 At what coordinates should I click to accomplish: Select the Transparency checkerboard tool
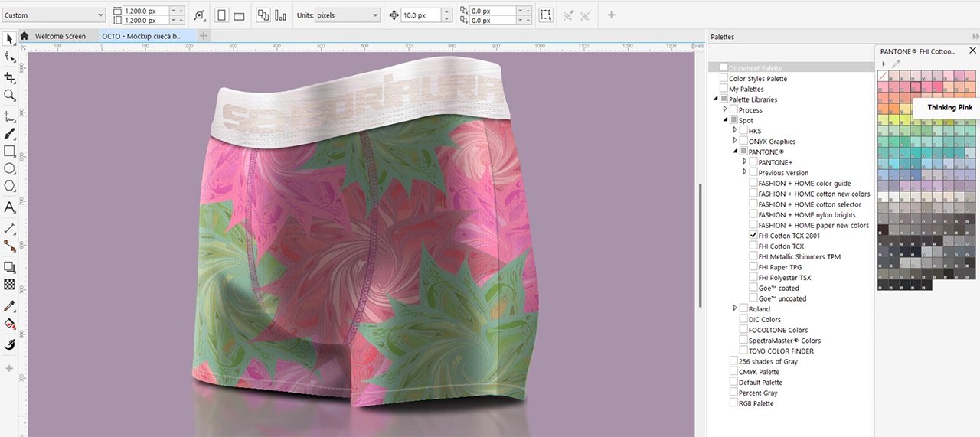9,284
